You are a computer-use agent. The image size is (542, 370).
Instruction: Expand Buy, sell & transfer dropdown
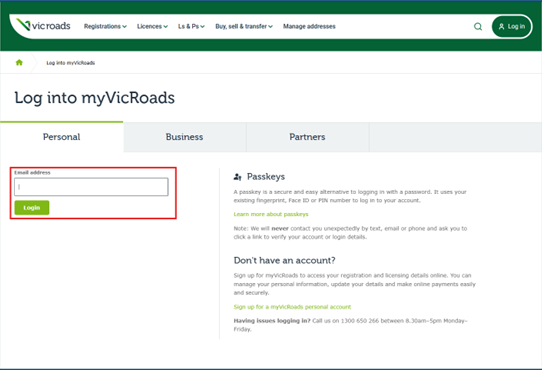click(x=244, y=26)
